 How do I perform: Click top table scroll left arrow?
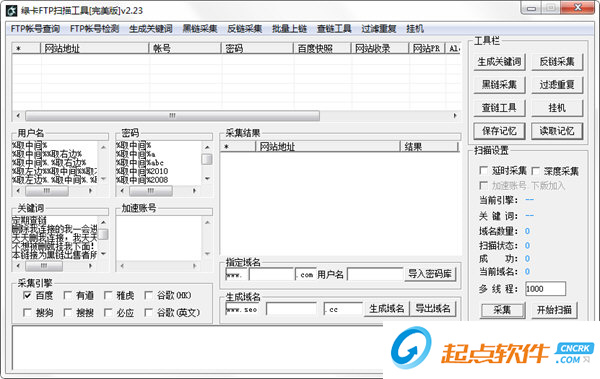point(18,115)
